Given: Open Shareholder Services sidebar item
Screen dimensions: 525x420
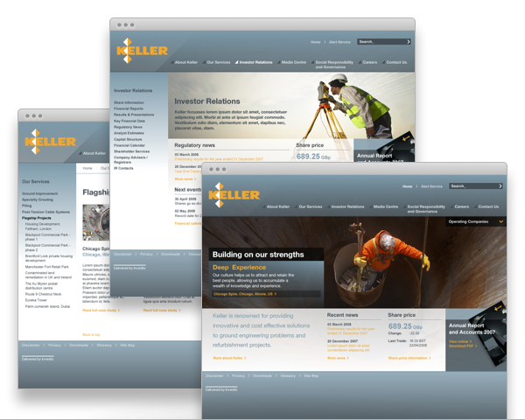Looking at the screenshot, I should click(132, 151).
